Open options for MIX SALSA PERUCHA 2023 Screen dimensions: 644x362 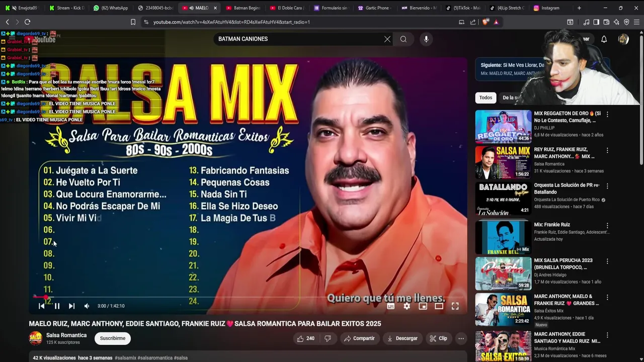[x=607, y=261]
